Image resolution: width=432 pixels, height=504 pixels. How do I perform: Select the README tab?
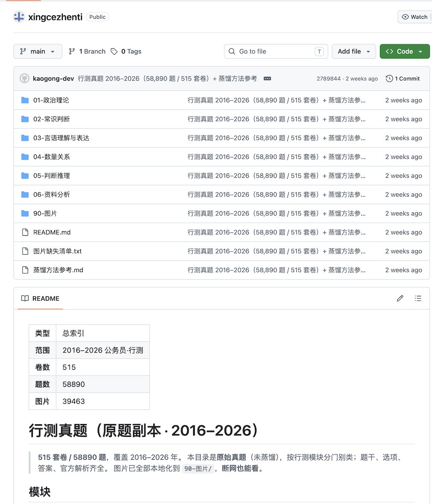click(40, 298)
